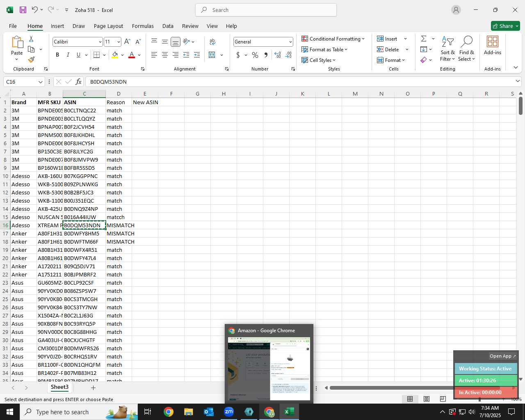The height and width of the screenshot is (420, 525).
Task: Switch to the Data tab
Action: click(168, 26)
